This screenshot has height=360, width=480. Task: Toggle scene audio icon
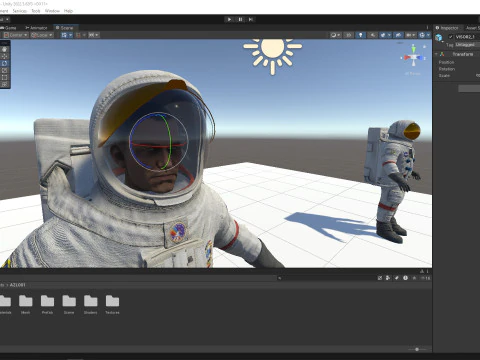[372, 35]
